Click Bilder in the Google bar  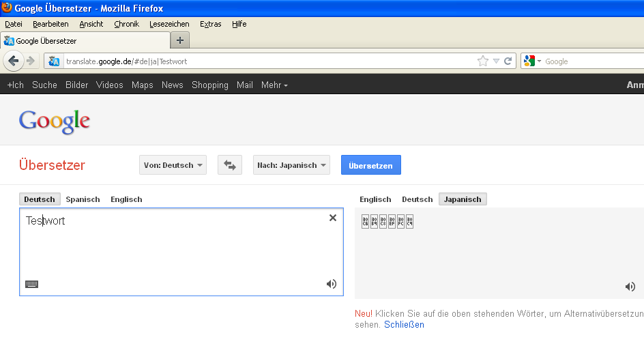pos(77,85)
